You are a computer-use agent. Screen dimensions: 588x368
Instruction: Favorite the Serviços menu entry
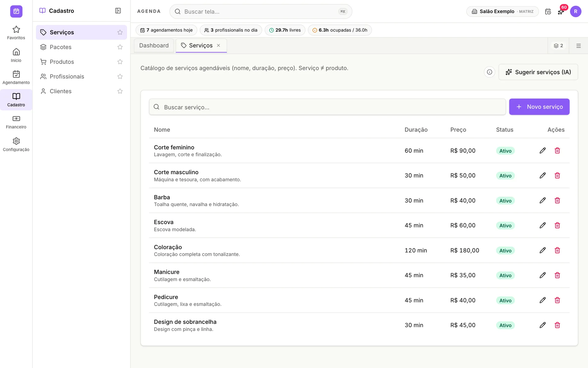point(120,32)
